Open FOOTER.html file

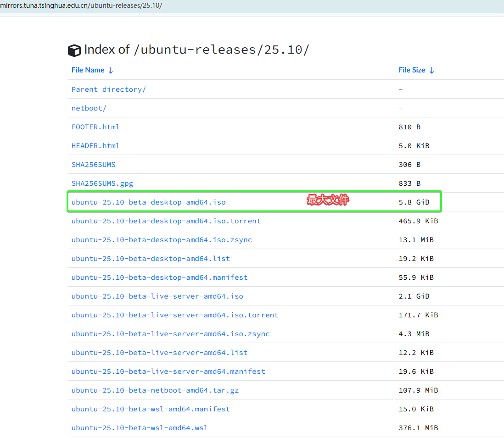click(95, 127)
